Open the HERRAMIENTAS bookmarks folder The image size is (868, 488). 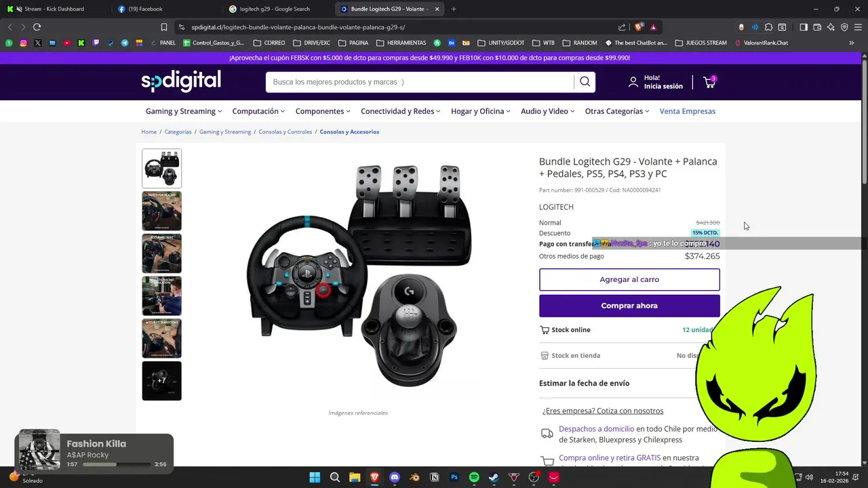point(401,43)
